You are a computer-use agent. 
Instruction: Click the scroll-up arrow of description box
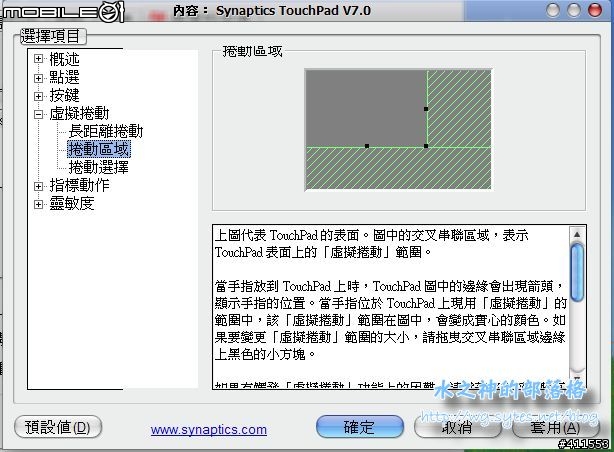[x=577, y=234]
